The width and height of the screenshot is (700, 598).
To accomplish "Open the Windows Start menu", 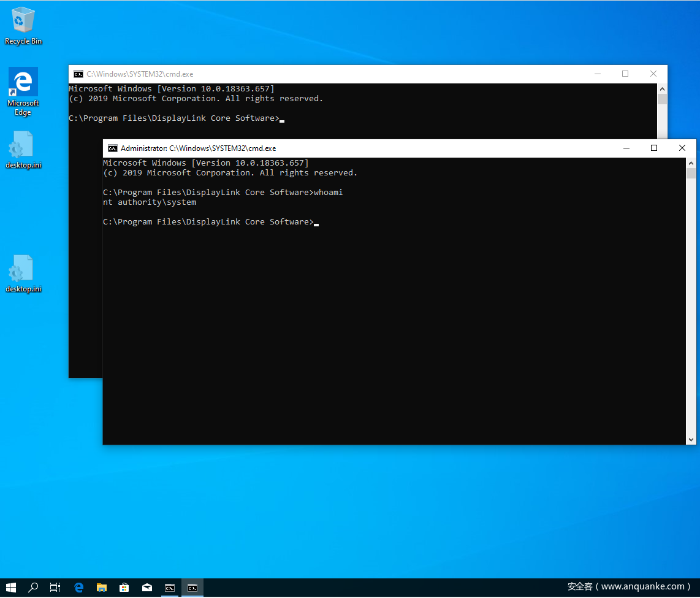I will point(11,587).
